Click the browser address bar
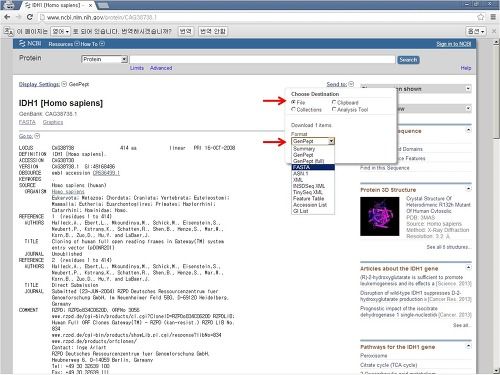Screen dimensions: 500x375 (257, 17)
